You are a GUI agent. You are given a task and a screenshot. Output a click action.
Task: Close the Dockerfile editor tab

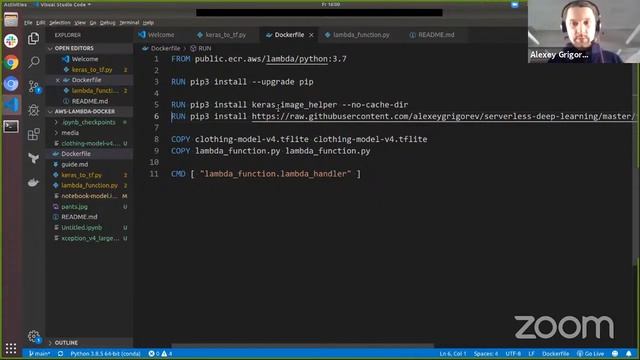pyautogui.click(x=311, y=35)
